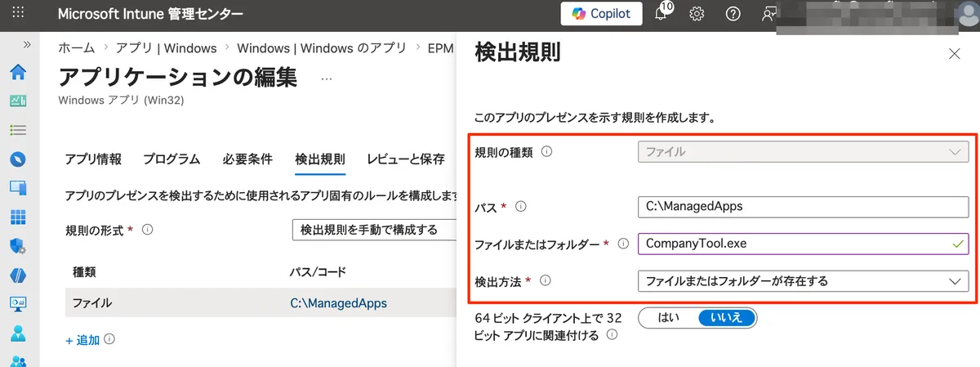
Task: Open Apps grid icon in sidebar
Action: click(x=18, y=217)
